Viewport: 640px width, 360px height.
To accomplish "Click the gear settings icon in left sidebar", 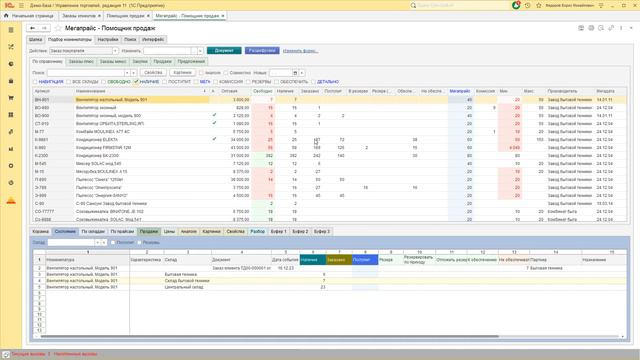I will click(11, 166).
